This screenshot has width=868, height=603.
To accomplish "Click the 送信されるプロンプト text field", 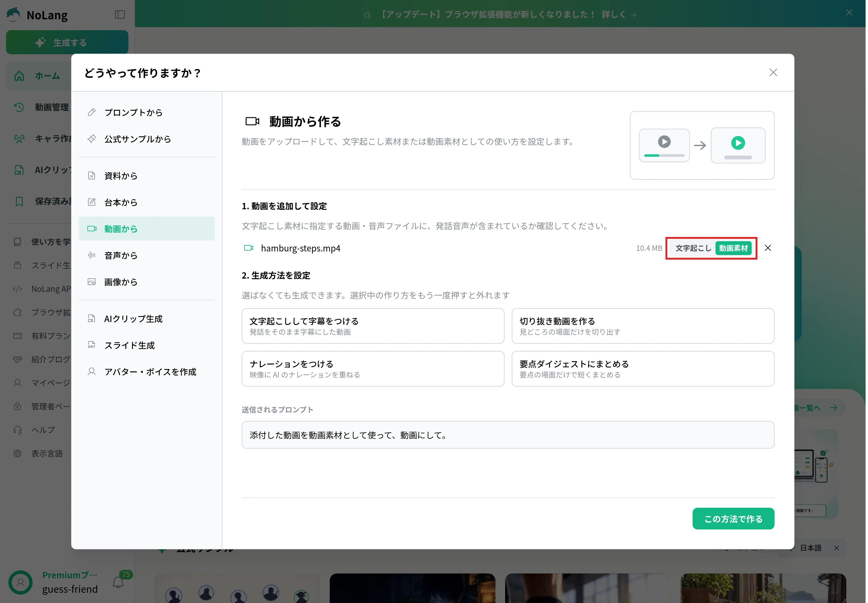I will point(508,434).
